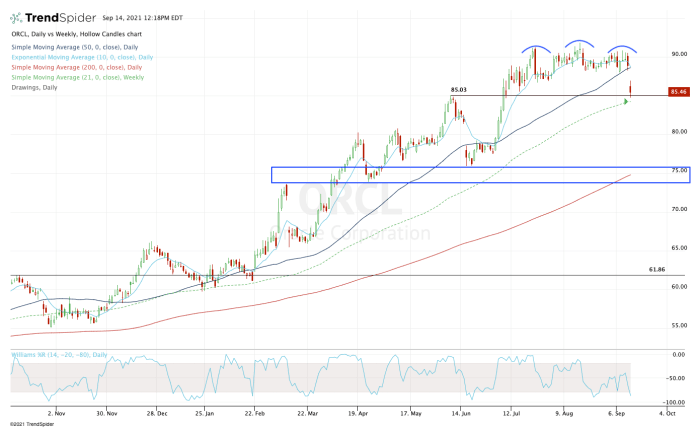Click the Sep 14, 2021 timestamp text
This screenshot has width=700, height=429.
(x=142, y=18)
